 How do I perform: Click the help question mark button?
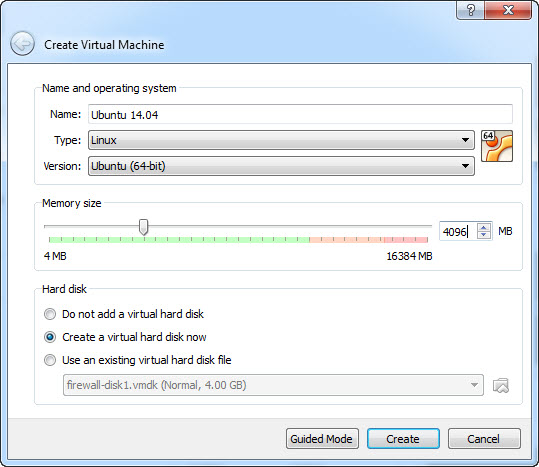(471, 10)
